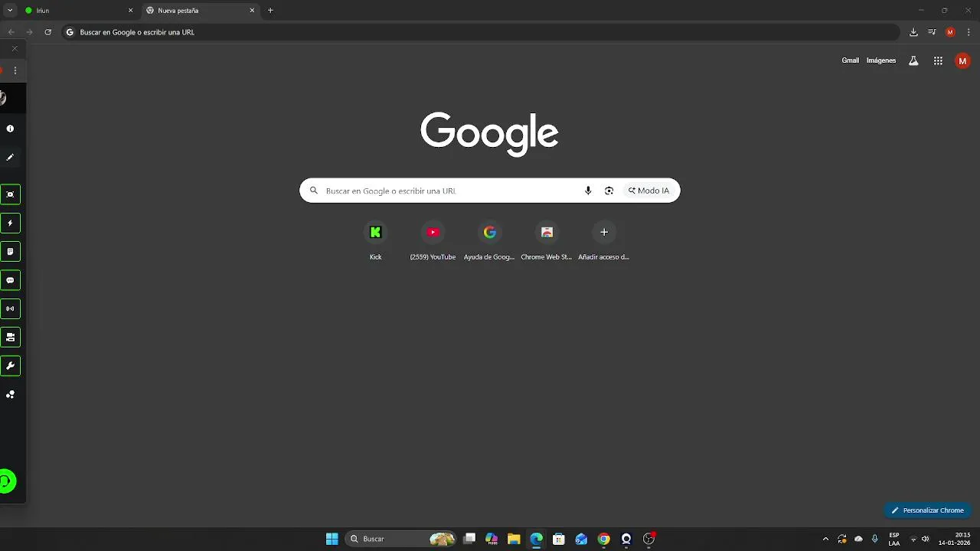Switch to the Iriun tab
Image resolution: width=980 pixels, height=551 pixels.
(x=78, y=11)
